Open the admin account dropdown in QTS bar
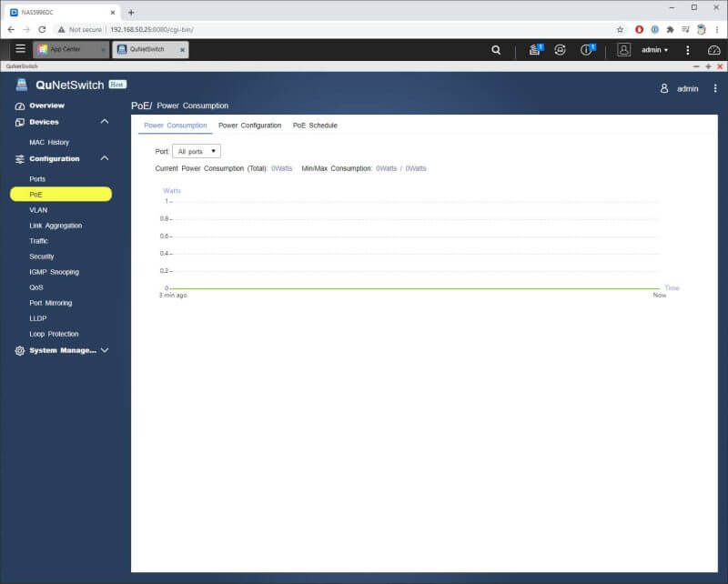 654,50
